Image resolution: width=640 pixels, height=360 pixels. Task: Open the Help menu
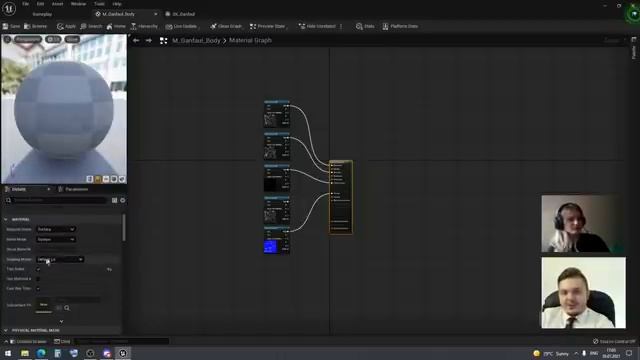click(x=117, y=4)
